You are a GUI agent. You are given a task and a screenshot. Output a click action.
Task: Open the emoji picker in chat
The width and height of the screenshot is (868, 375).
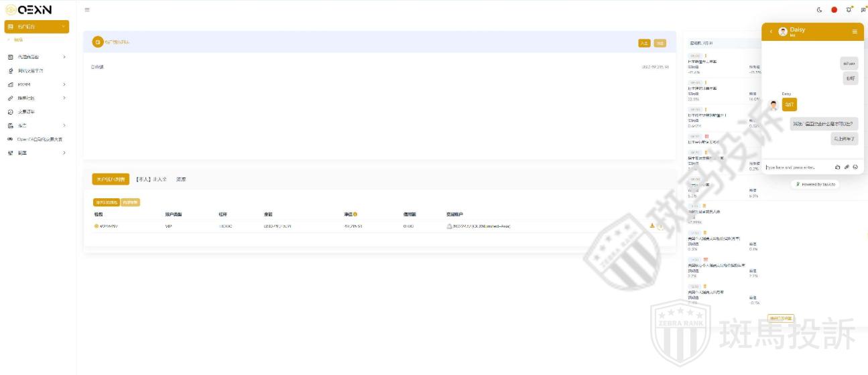855,167
